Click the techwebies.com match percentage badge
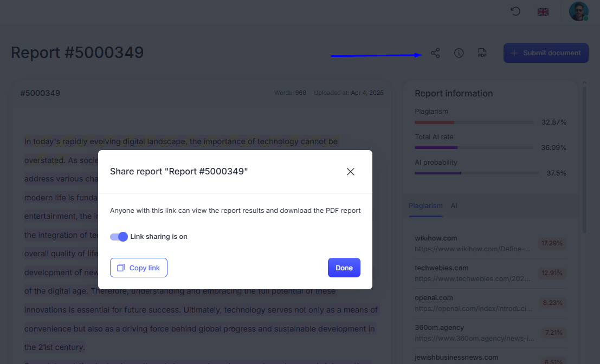This screenshot has height=364, width=600. (552, 273)
